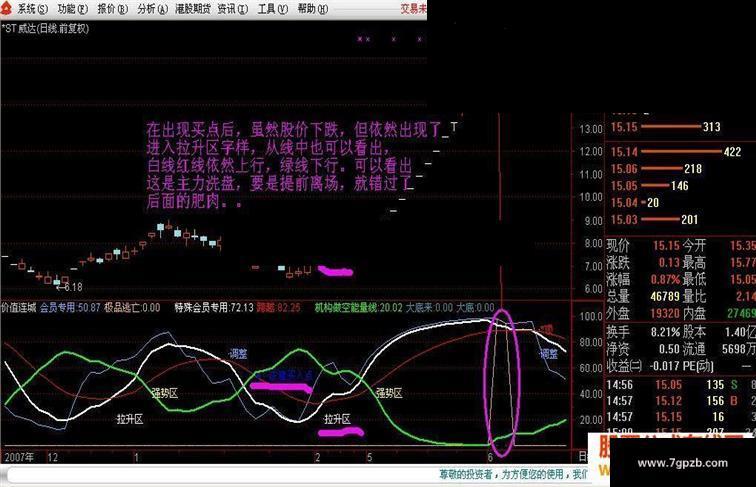Click the 10.00 price axis label
756x487 pixels.
[591, 197]
